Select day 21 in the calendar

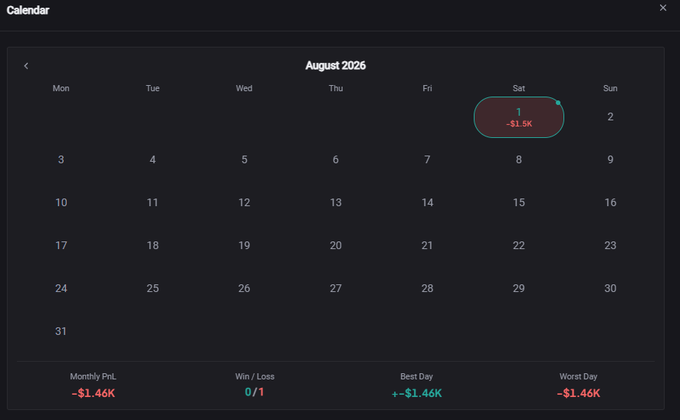coord(427,246)
